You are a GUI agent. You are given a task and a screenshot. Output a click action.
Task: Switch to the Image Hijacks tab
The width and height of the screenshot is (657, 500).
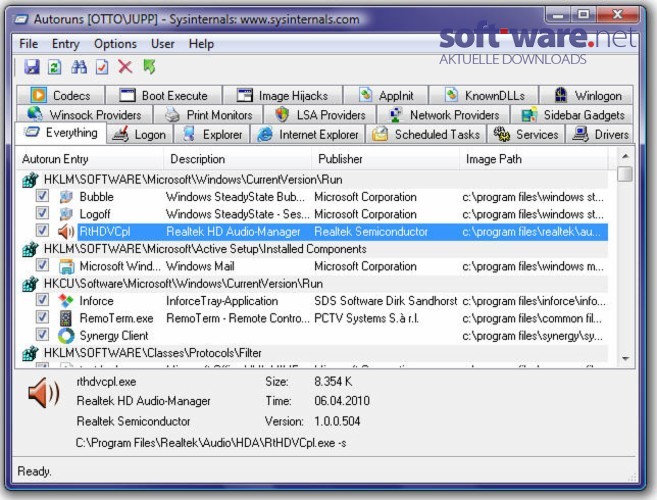[x=282, y=95]
